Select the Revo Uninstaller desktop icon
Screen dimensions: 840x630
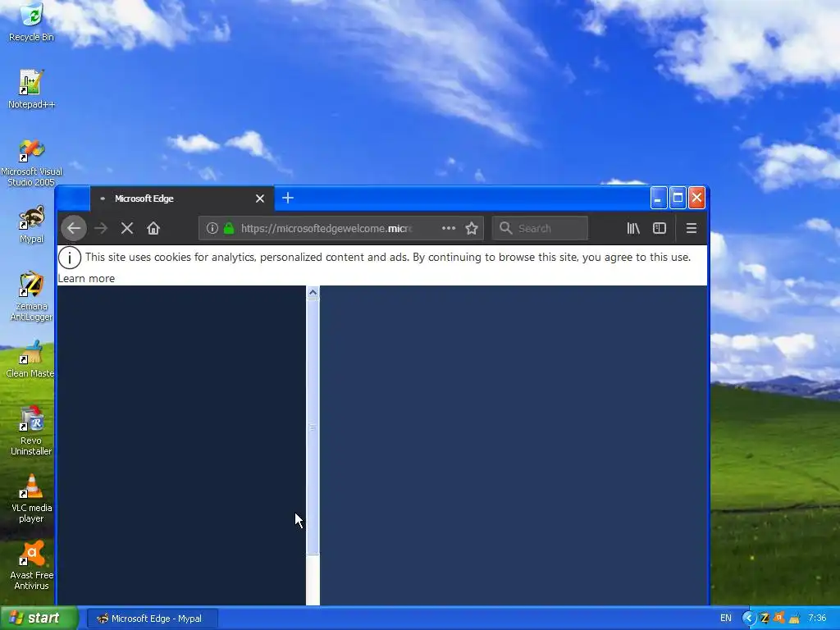point(32,431)
